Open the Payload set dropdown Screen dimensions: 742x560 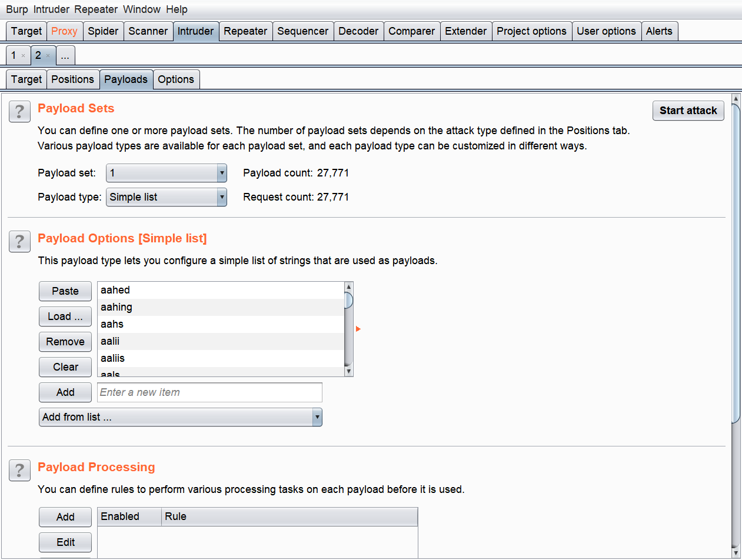tap(166, 173)
